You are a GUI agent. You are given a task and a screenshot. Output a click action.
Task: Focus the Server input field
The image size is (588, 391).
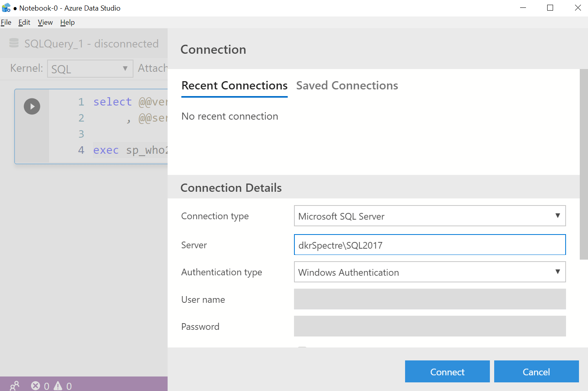click(x=429, y=245)
